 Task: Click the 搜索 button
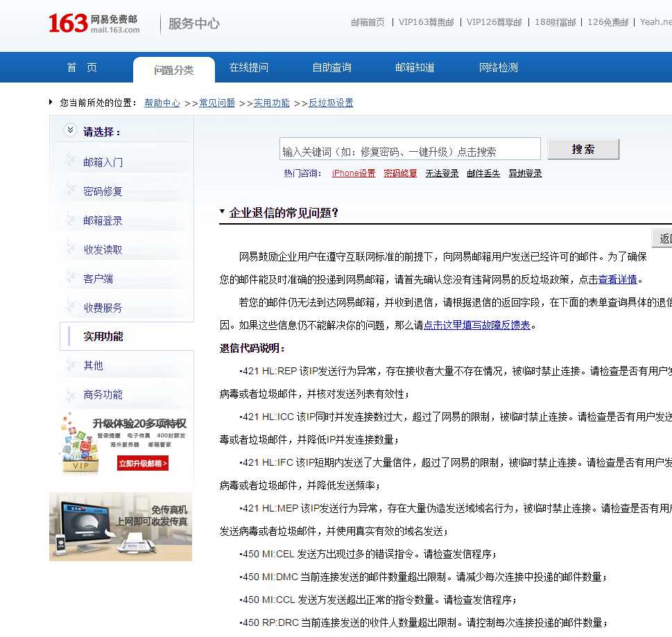click(x=583, y=149)
